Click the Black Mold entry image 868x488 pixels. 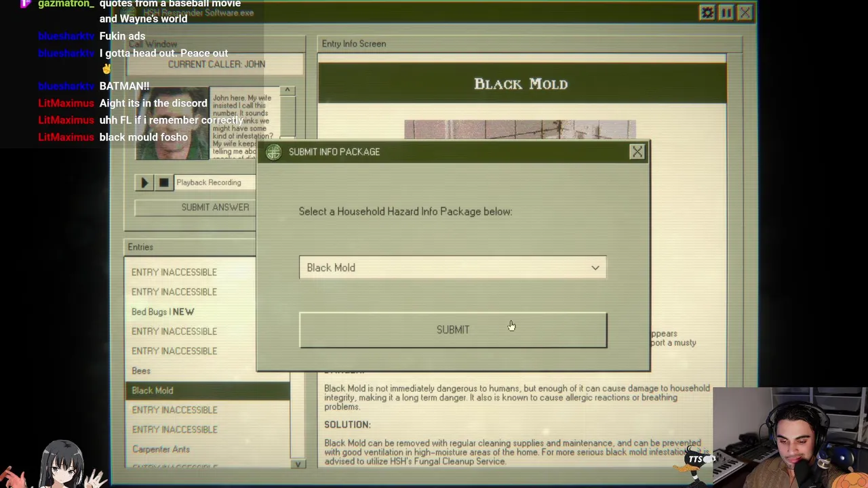pos(520,131)
